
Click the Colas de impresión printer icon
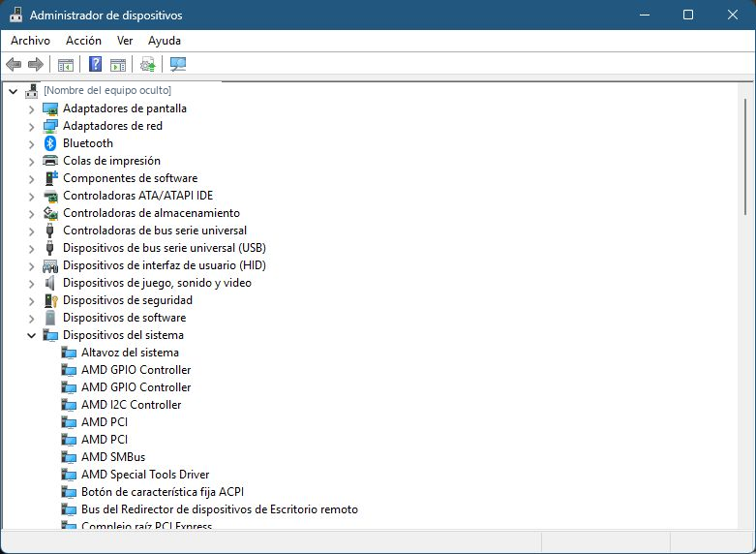(x=50, y=161)
